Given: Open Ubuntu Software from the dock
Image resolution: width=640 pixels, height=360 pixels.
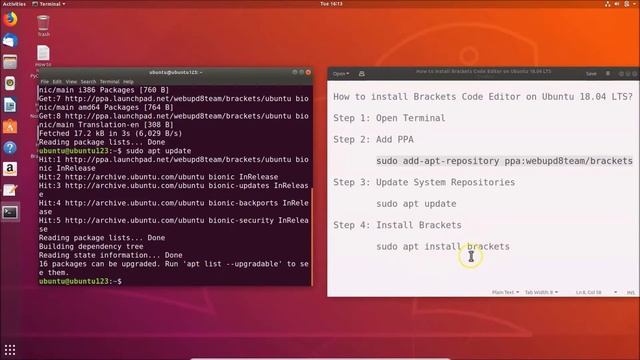Looking at the screenshot, I should [10, 126].
